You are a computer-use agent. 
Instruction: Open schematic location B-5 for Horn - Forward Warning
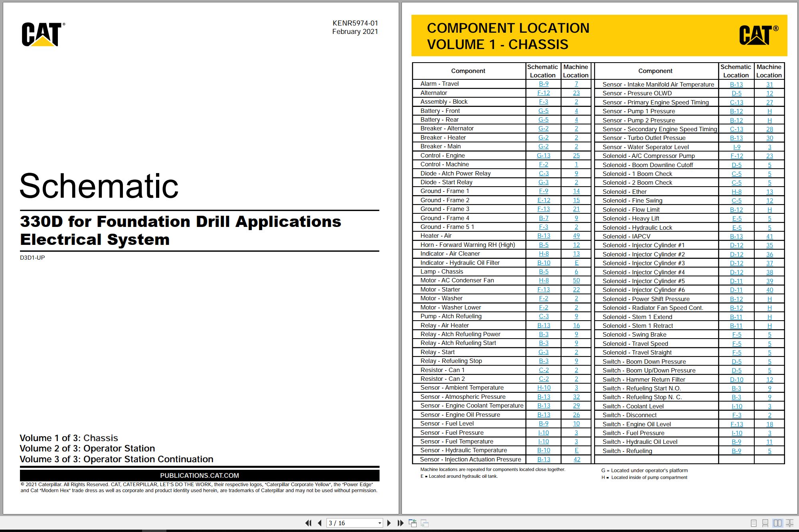click(x=544, y=245)
